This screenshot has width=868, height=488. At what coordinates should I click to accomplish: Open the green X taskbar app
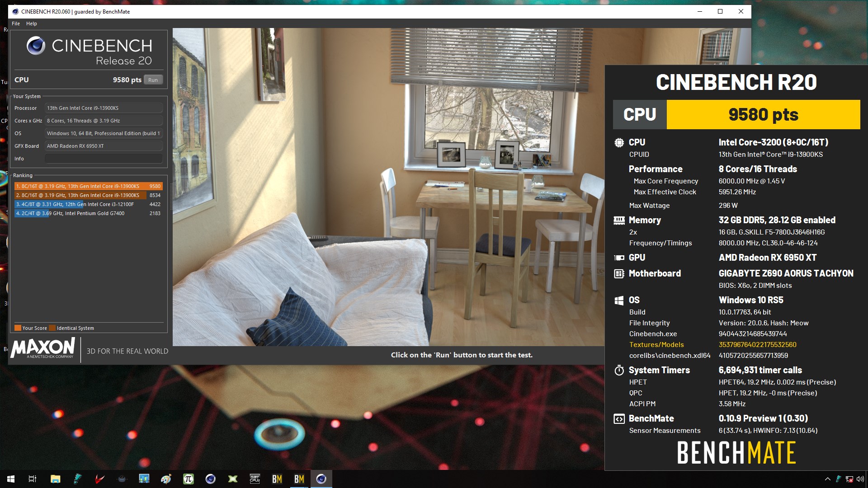point(233,479)
